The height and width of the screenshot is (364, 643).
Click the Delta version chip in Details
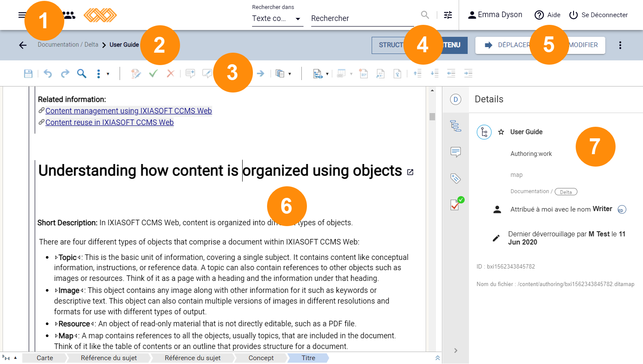(x=566, y=192)
